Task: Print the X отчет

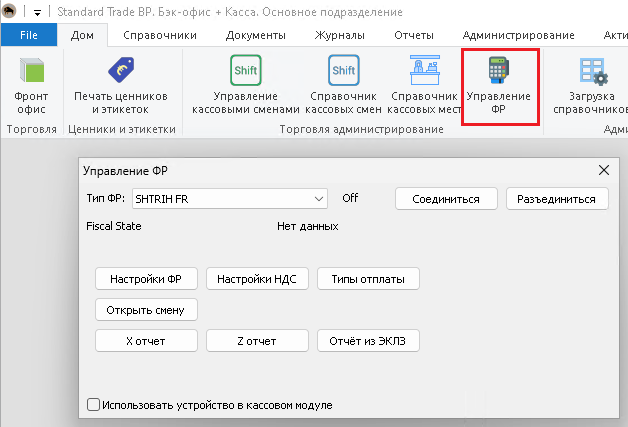Action: coord(146,341)
